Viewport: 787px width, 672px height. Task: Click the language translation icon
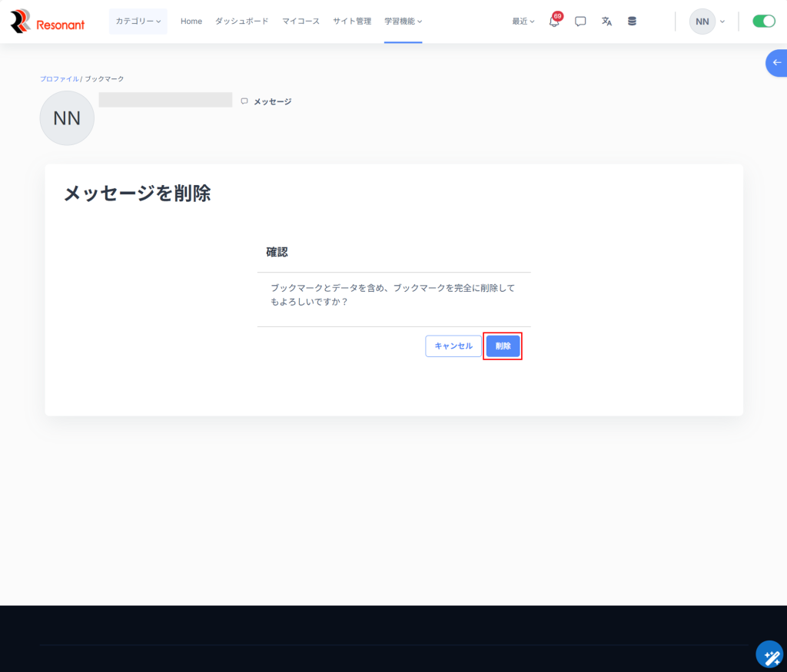606,22
